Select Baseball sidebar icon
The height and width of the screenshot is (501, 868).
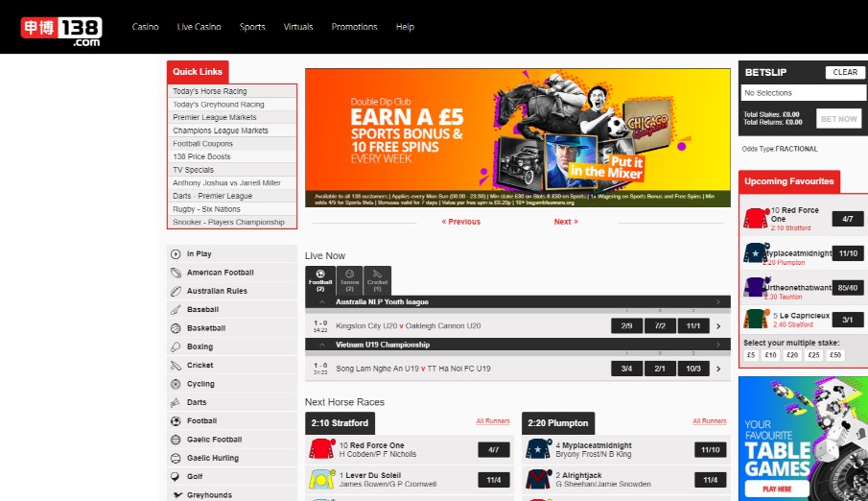(x=176, y=310)
